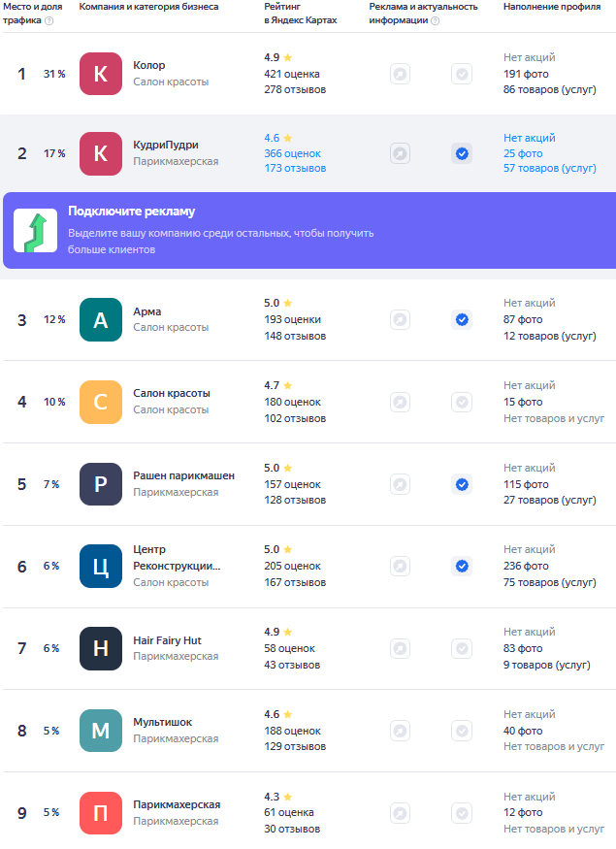Open the '366 оценок' link for КудриПудри
Screen dimensions: 616x849
pyautogui.click(x=292, y=153)
